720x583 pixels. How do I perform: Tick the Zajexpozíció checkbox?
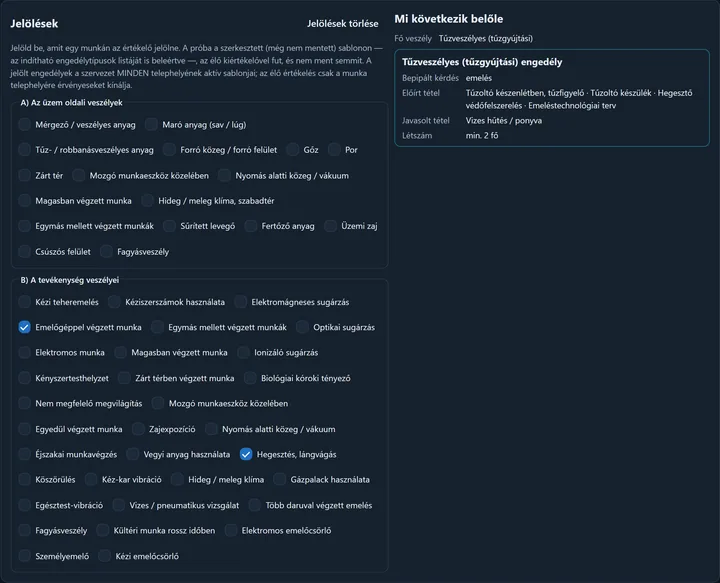tap(138, 429)
